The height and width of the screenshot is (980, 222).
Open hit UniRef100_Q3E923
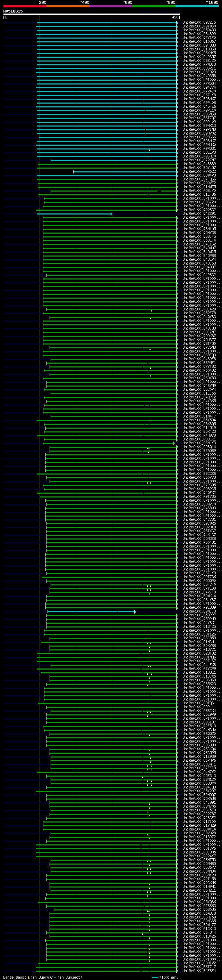click(199, 72)
